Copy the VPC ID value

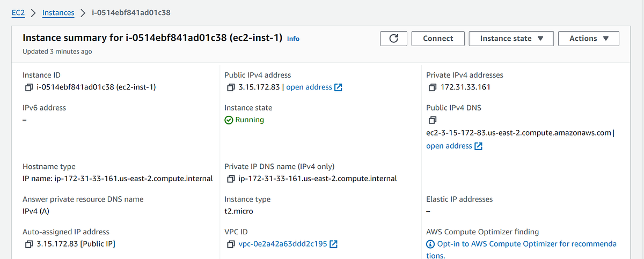tap(231, 245)
